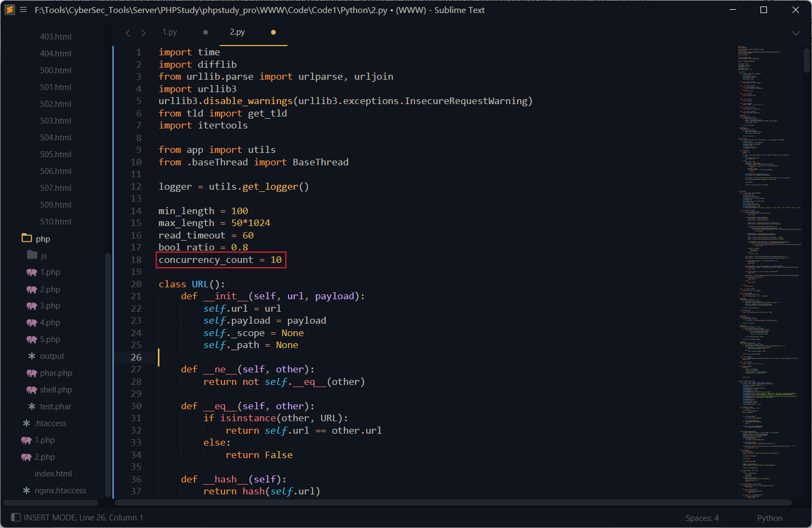The image size is (812, 528).
Task: Click the Sublime Text app logo
Action: pyautogui.click(x=10, y=10)
